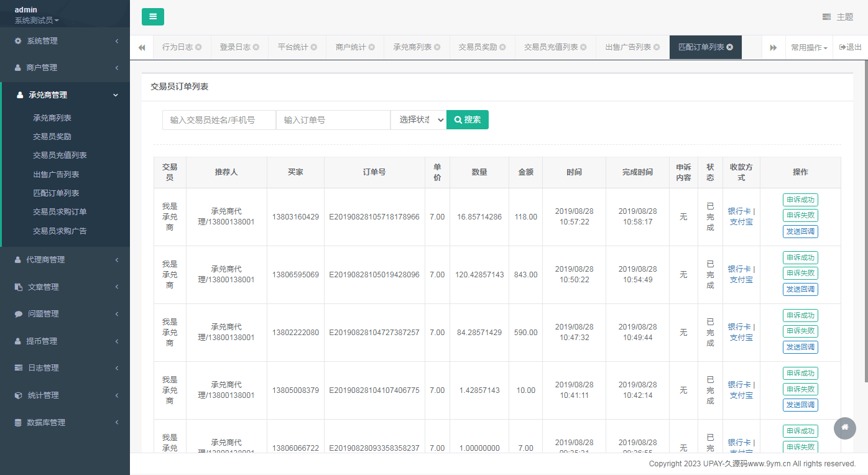Expand the 代理商管理 sidebar menu

click(65, 260)
